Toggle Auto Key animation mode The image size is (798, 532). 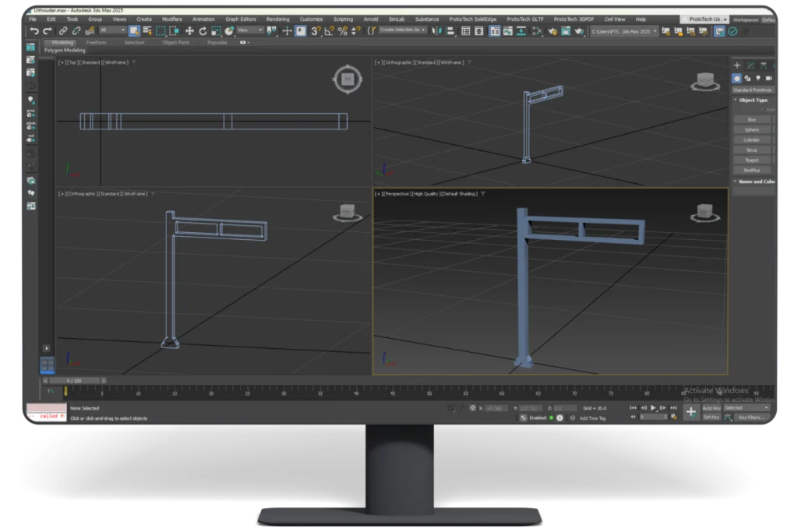(711, 408)
